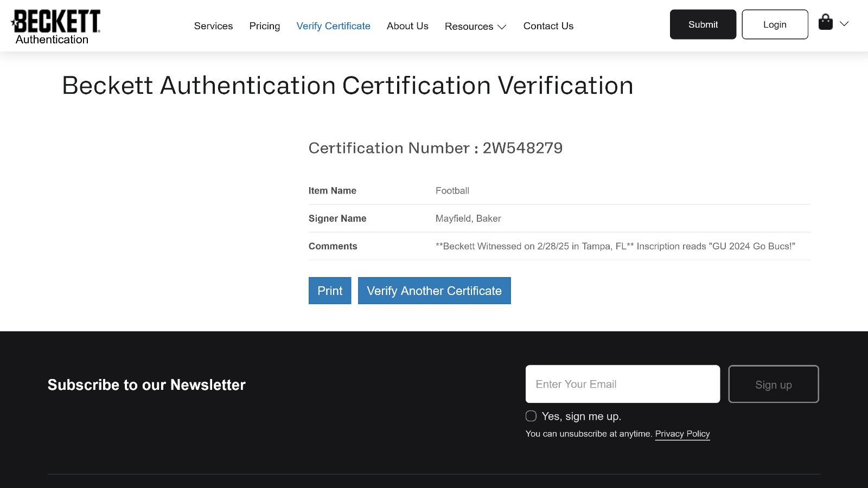Expand the dropdown arrow beside the cart
The image size is (868, 488).
click(844, 24)
